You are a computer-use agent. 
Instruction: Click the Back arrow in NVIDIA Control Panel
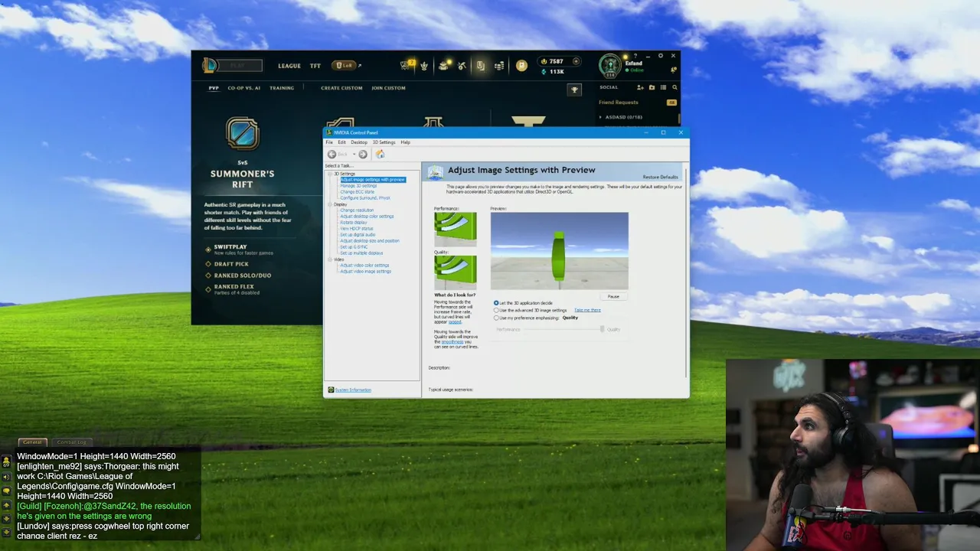[332, 155]
